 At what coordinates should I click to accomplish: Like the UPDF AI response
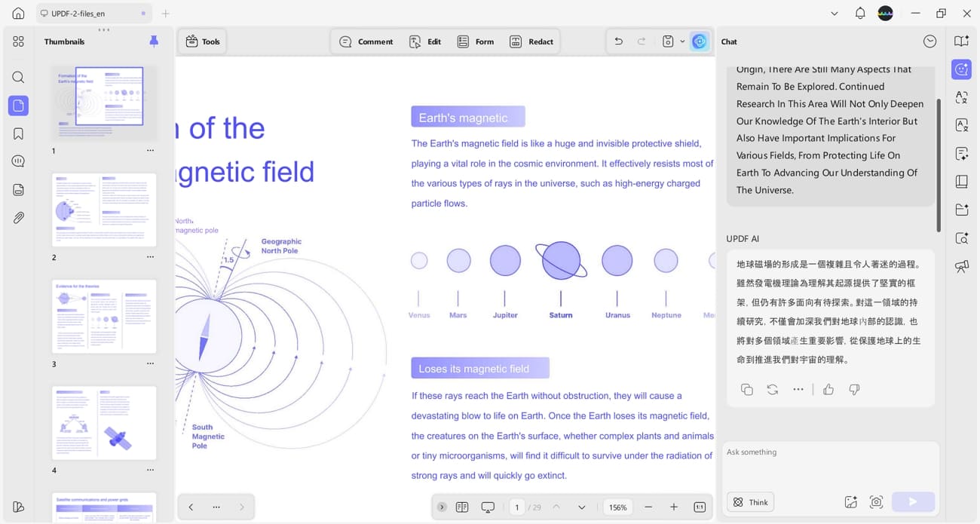tap(828, 389)
